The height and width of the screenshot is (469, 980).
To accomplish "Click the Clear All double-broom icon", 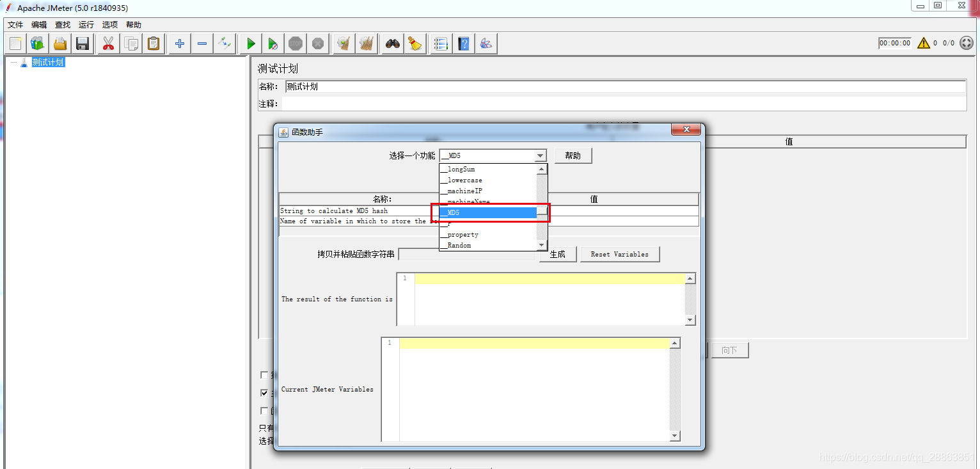I will (367, 44).
